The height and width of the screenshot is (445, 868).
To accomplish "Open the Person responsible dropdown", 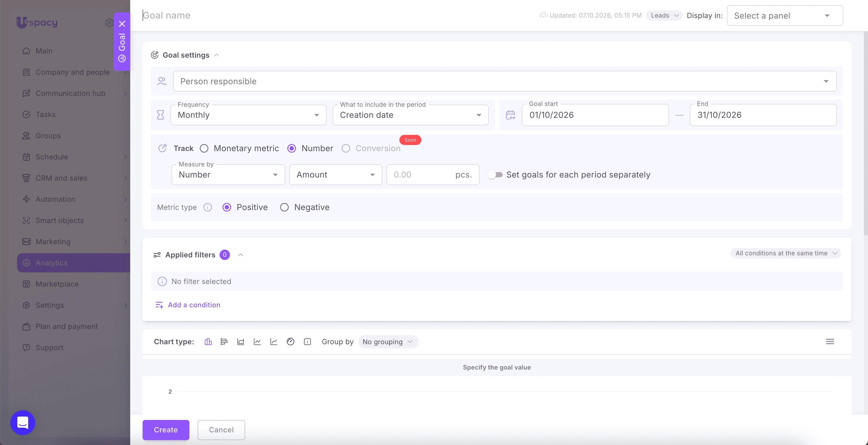I will [505, 81].
